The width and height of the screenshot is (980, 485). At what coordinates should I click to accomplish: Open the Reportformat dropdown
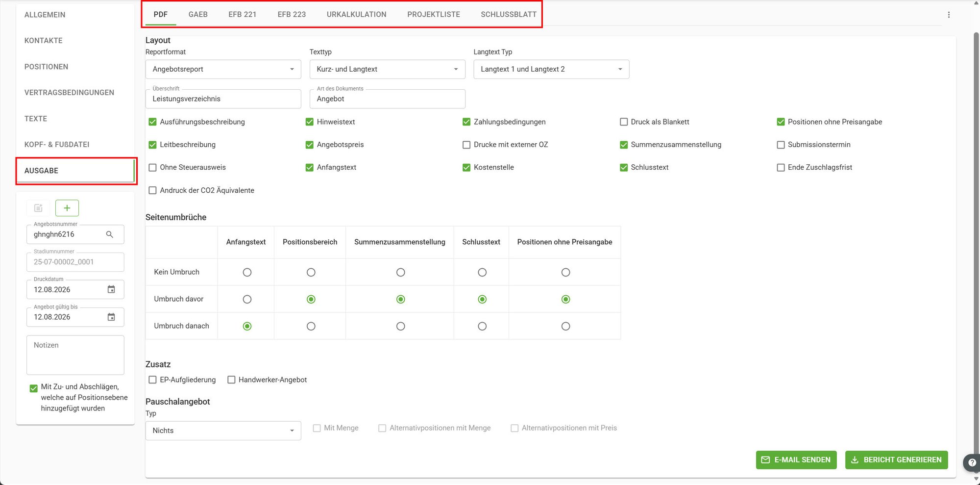(223, 69)
